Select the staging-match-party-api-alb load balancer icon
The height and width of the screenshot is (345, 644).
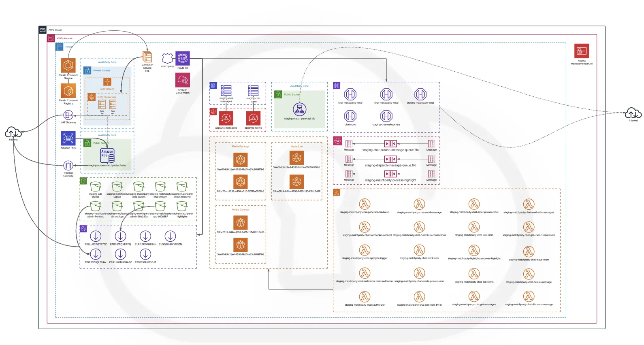(x=300, y=109)
